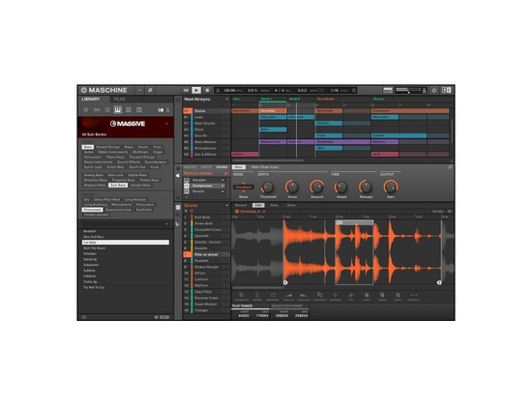Select the Bass Massive group
The image size is (532, 406).
coord(206,142)
